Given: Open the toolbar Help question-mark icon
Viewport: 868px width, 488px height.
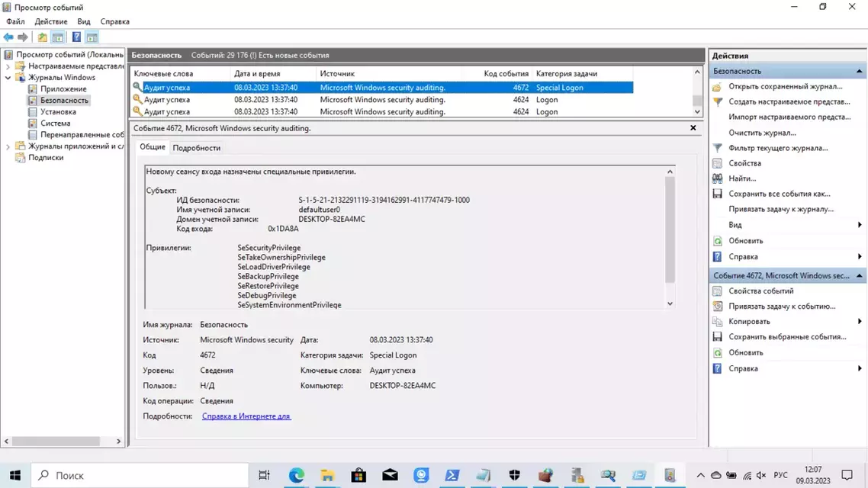Looking at the screenshot, I should (x=76, y=37).
